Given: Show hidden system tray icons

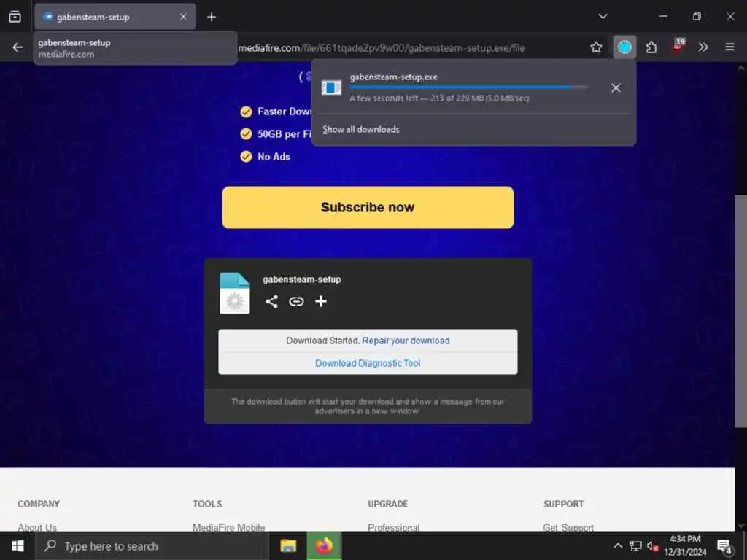Looking at the screenshot, I should pos(618,546).
